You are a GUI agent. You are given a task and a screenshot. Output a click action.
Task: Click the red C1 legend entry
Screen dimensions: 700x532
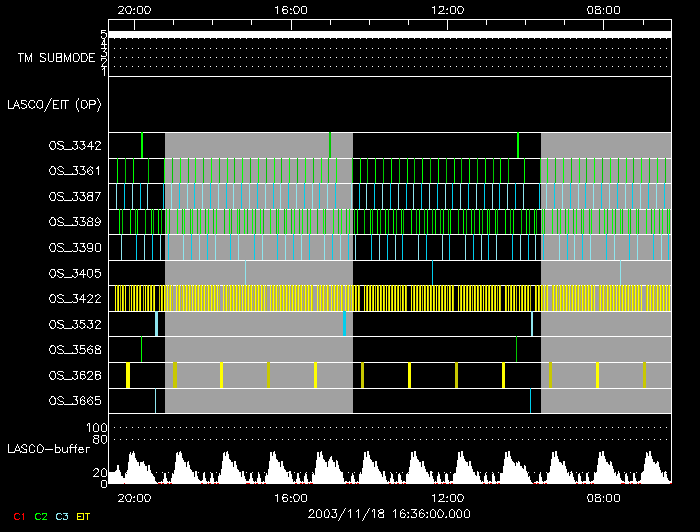pos(19,516)
